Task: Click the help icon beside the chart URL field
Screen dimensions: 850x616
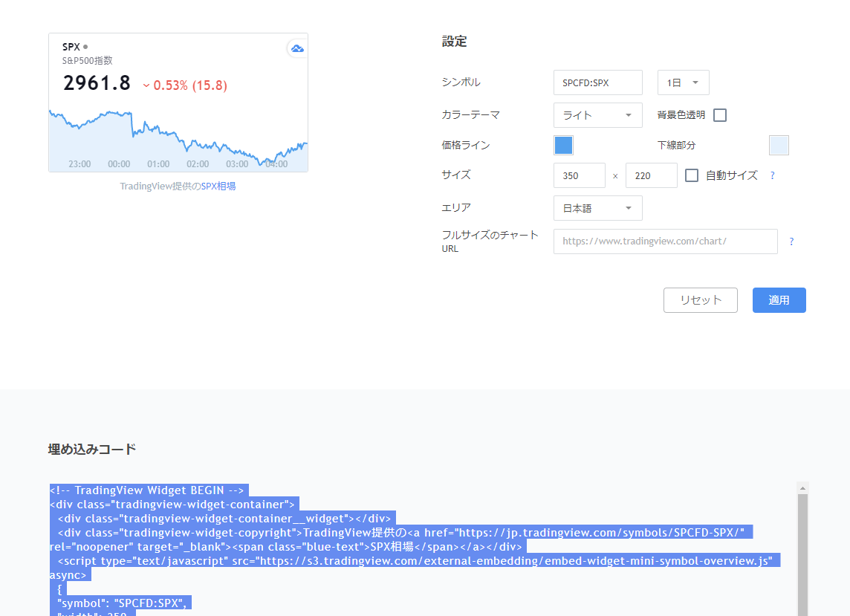Action: (791, 241)
